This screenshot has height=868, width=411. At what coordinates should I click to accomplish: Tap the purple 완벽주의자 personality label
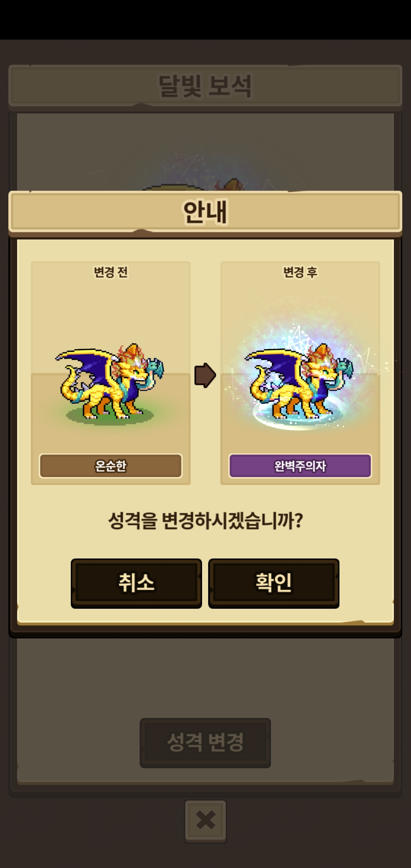300,466
